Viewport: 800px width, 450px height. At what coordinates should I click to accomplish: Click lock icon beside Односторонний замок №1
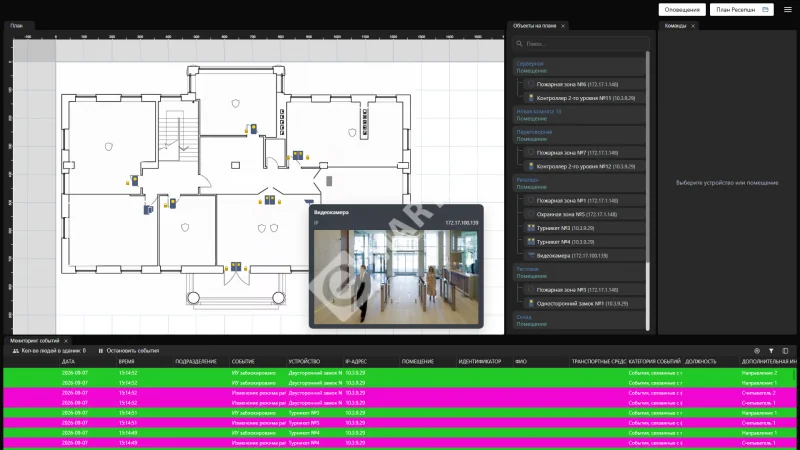pos(531,304)
